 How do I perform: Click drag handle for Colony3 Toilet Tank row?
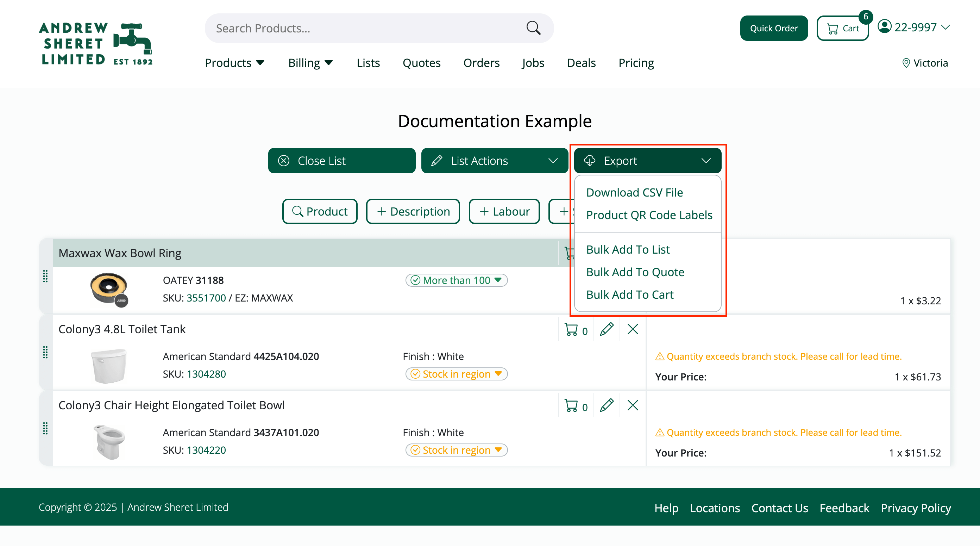pyautogui.click(x=45, y=352)
